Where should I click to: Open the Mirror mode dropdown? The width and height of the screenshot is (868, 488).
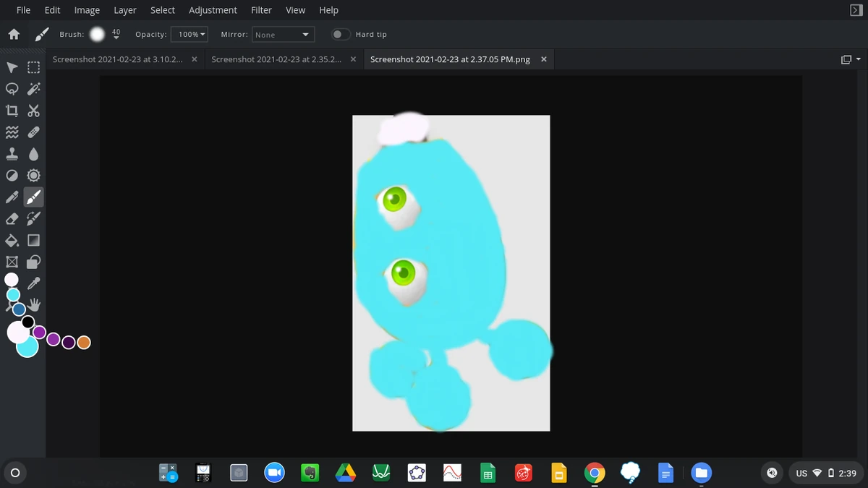coord(283,34)
